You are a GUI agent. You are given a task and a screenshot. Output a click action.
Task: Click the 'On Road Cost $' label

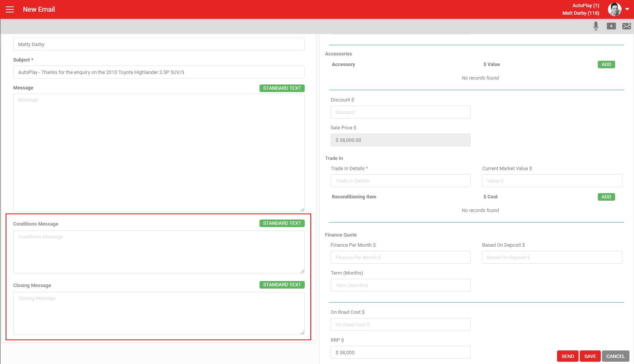pyautogui.click(x=347, y=312)
